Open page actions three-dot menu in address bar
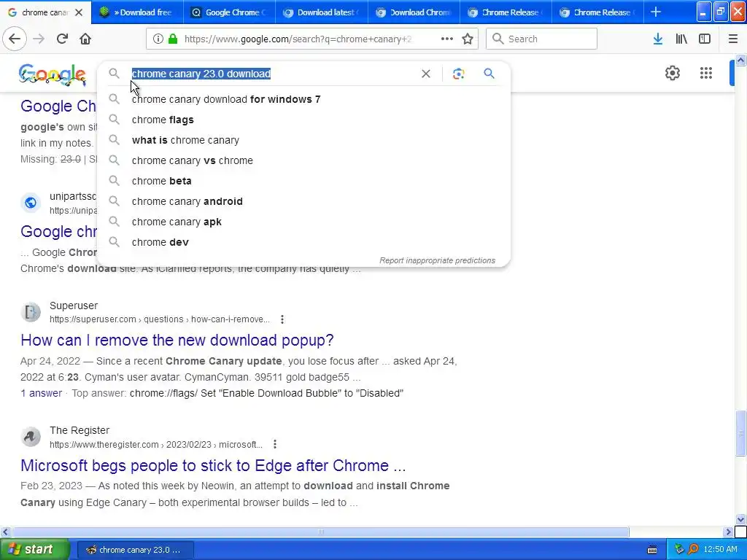This screenshot has height=560, width=747. (x=446, y=39)
